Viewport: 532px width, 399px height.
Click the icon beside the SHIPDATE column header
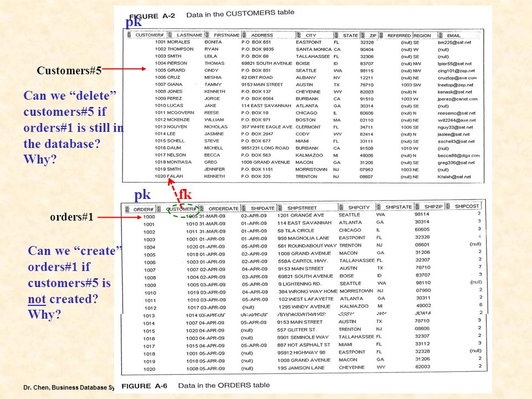[x=243, y=208]
